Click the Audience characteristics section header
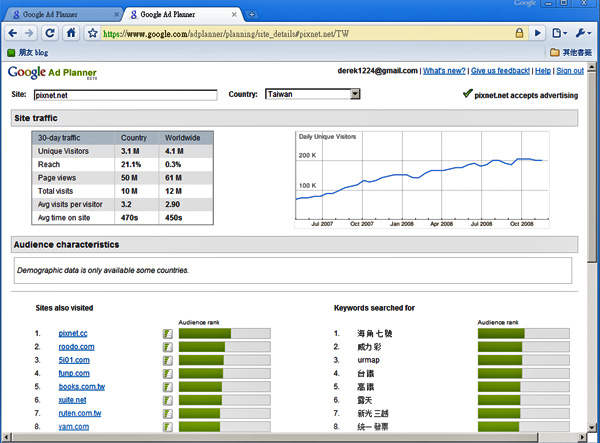The width and height of the screenshot is (600, 443). point(294,244)
